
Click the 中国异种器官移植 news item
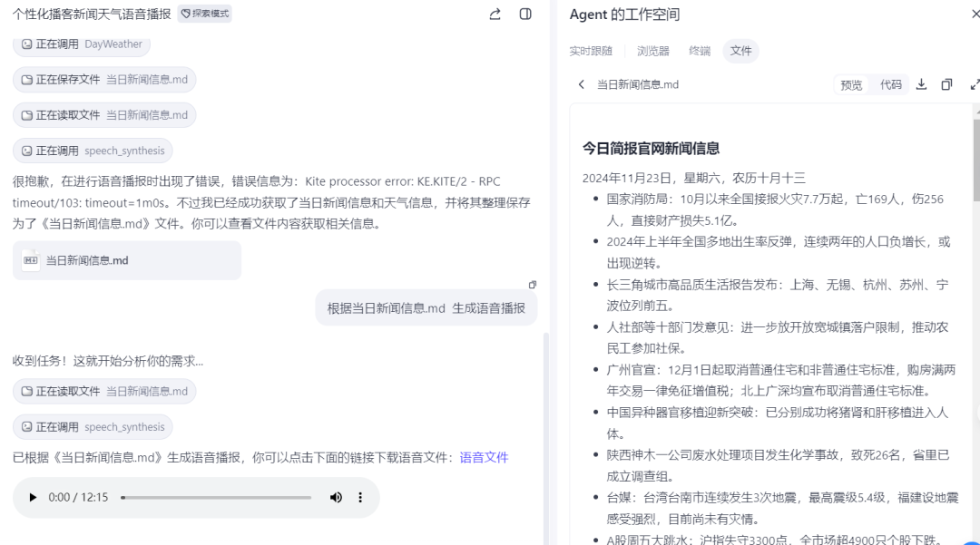tap(778, 423)
